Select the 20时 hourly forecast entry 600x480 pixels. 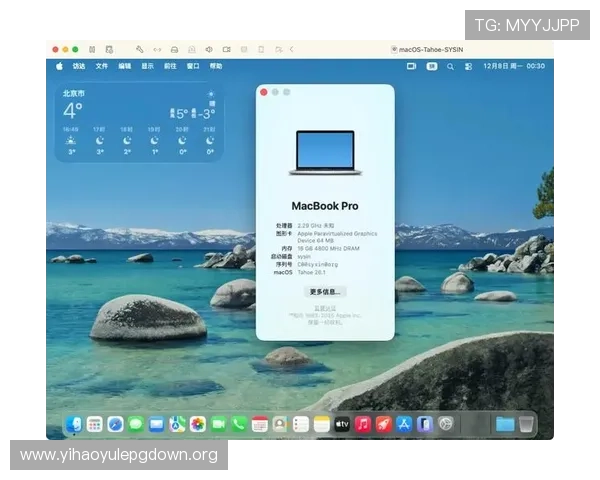click(182, 140)
